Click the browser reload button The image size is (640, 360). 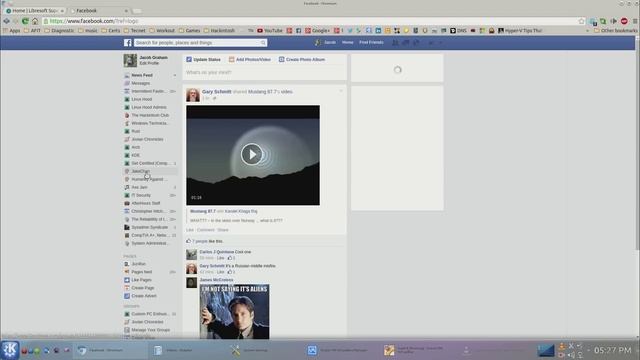(25, 21)
